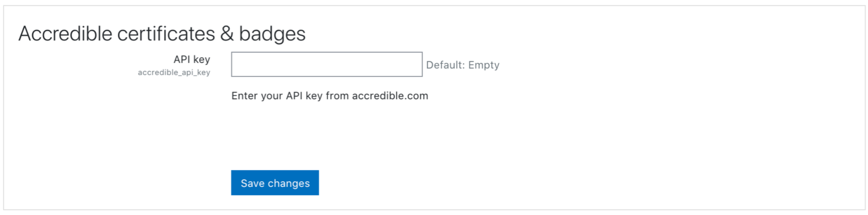This screenshot has width=868, height=215.
Task: Submit the form with the blue Save button
Action: (275, 183)
